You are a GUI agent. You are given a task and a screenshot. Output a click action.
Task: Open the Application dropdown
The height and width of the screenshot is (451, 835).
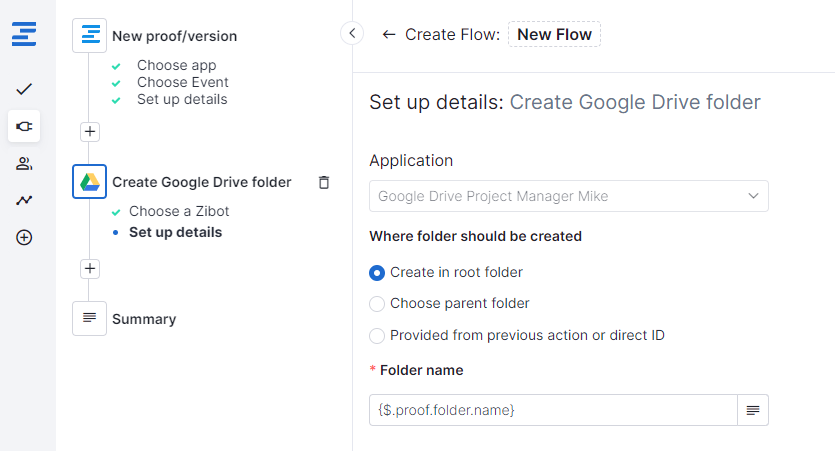pos(568,196)
